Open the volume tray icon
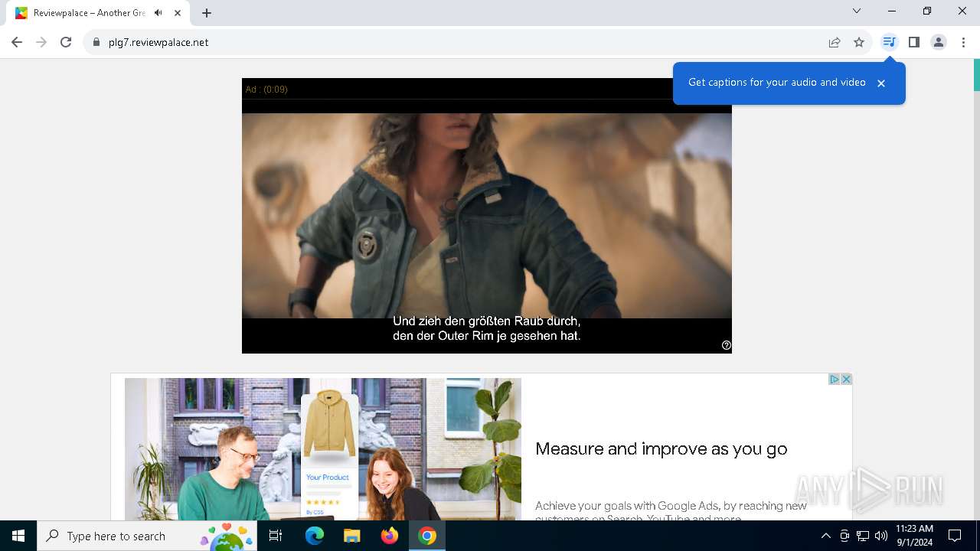This screenshot has width=980, height=551. 881,536
